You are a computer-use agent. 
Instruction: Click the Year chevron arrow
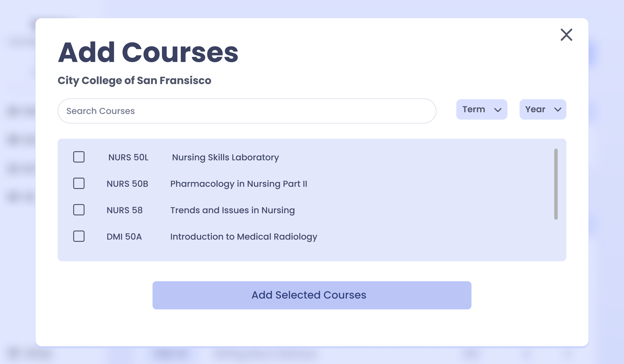point(558,110)
